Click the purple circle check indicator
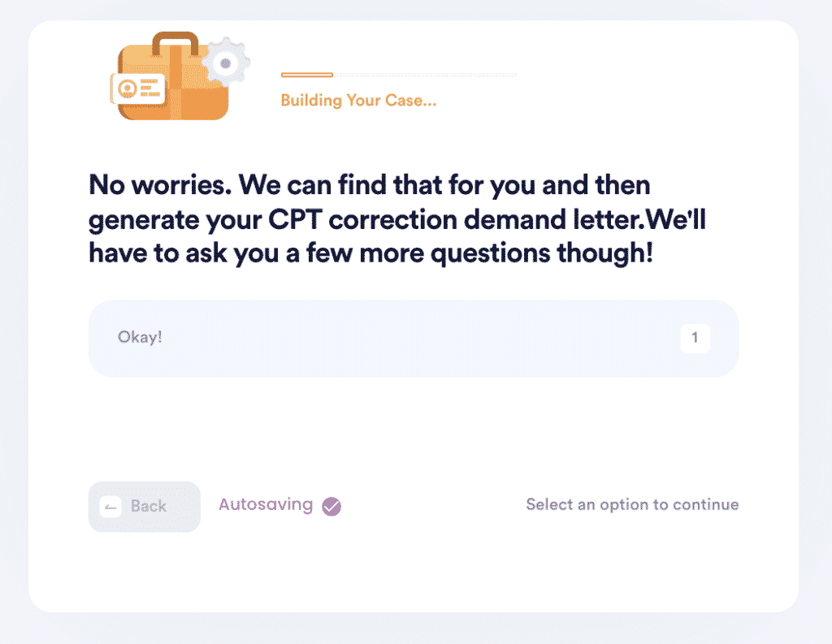 coord(331,507)
